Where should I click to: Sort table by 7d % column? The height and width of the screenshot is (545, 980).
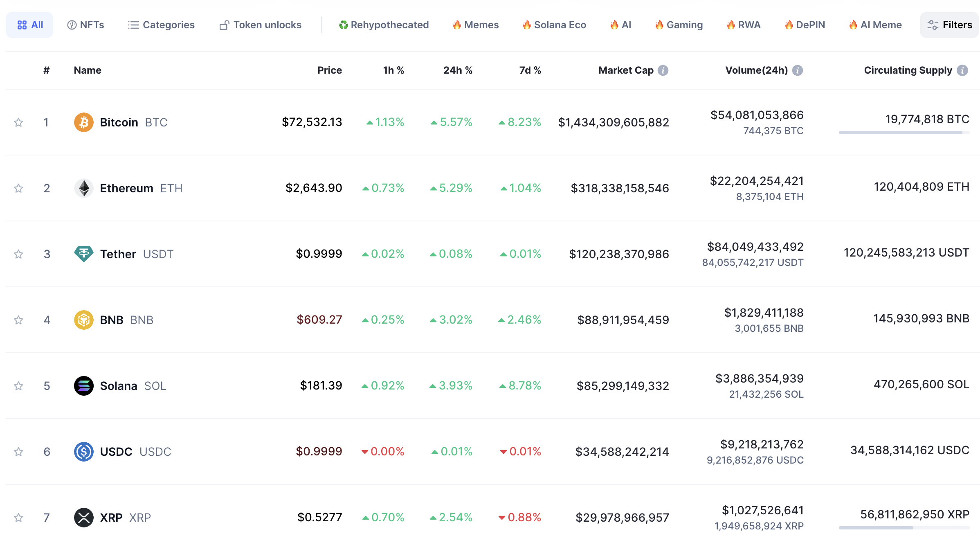pyautogui.click(x=530, y=70)
